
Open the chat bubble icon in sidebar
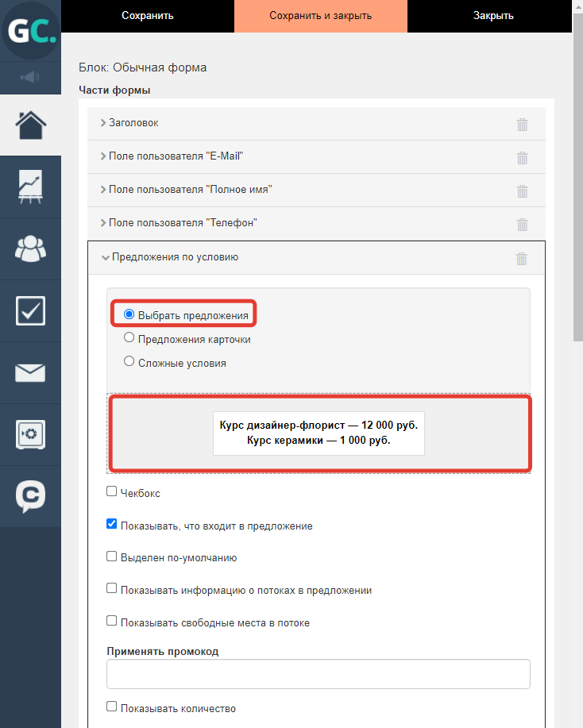[31, 496]
